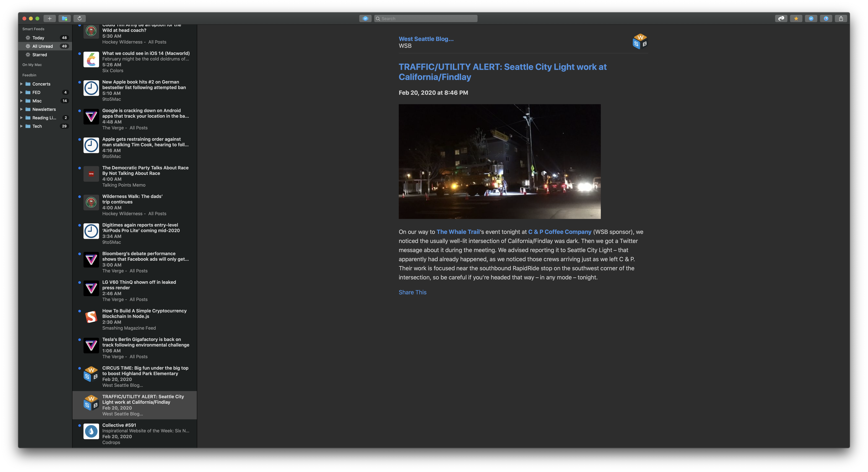The width and height of the screenshot is (868, 472).
Task: Open 'What we could see in iOS 14 (Macworld)'
Action: (x=135, y=62)
